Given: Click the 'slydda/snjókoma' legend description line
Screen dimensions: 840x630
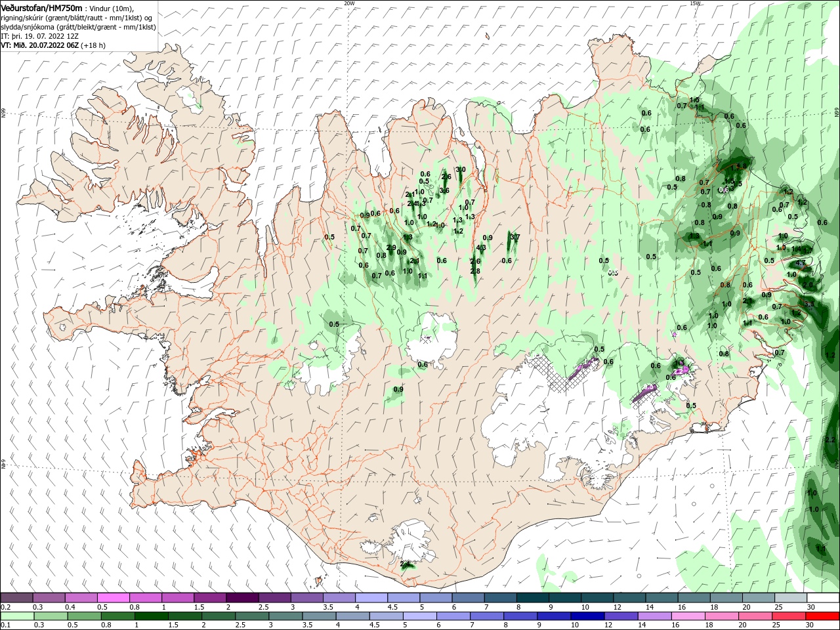Looking at the screenshot, I should (78, 27).
